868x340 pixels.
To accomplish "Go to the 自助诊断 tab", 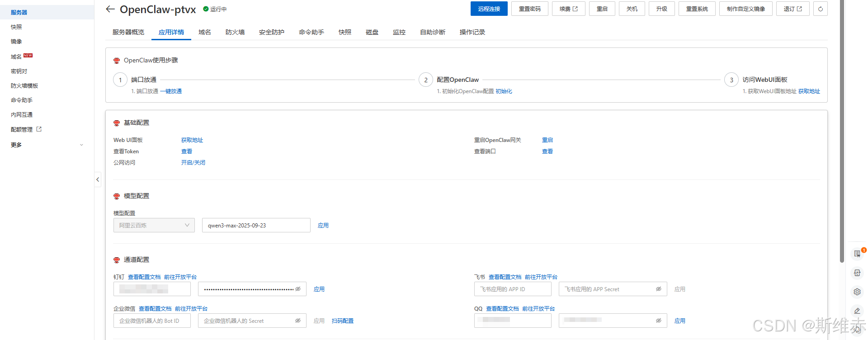I will [x=433, y=32].
